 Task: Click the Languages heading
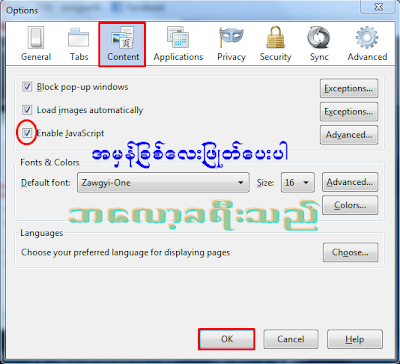(x=41, y=233)
